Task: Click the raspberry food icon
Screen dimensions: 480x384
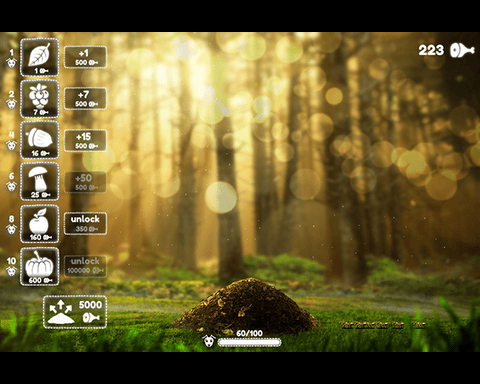Action: tap(40, 99)
